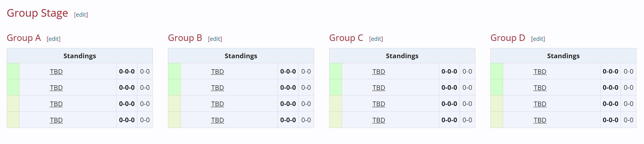Click the Group Stage heading
Viewport: 644px width, 144px height.
pyautogui.click(x=37, y=13)
